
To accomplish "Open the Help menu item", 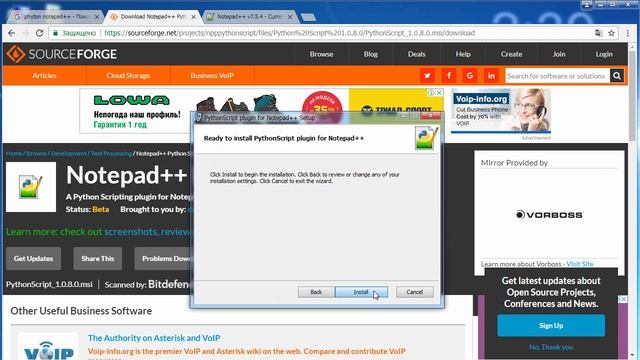I will point(463,54).
